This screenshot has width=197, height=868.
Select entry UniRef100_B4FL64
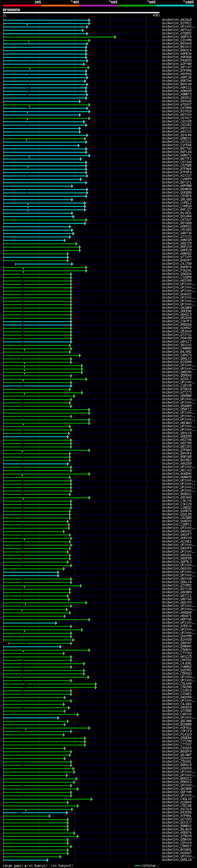[177, 152]
